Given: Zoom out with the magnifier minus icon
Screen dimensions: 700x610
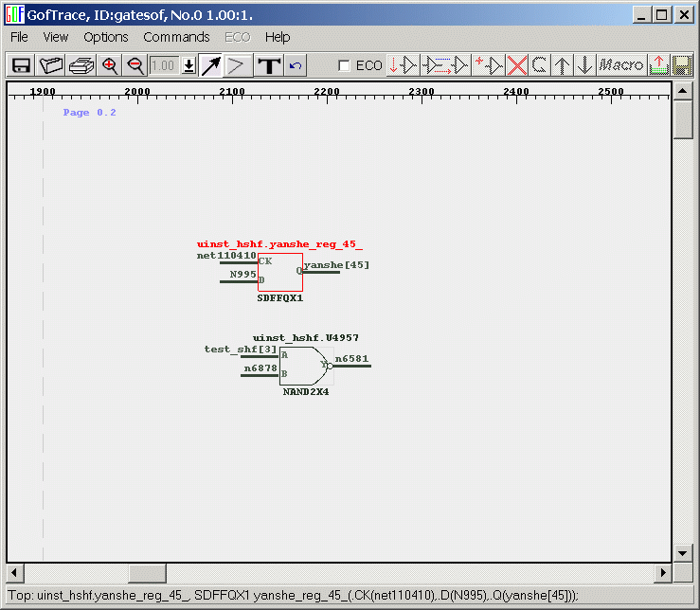Looking at the screenshot, I should pos(135,65).
